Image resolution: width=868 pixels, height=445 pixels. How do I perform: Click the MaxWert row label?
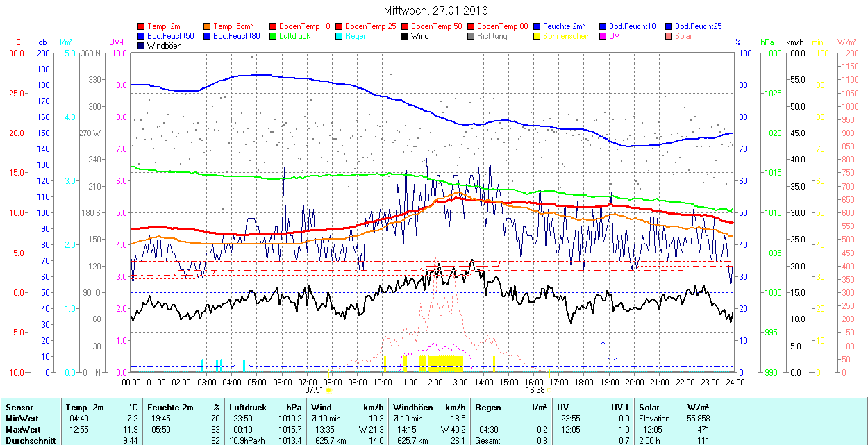tap(22, 430)
